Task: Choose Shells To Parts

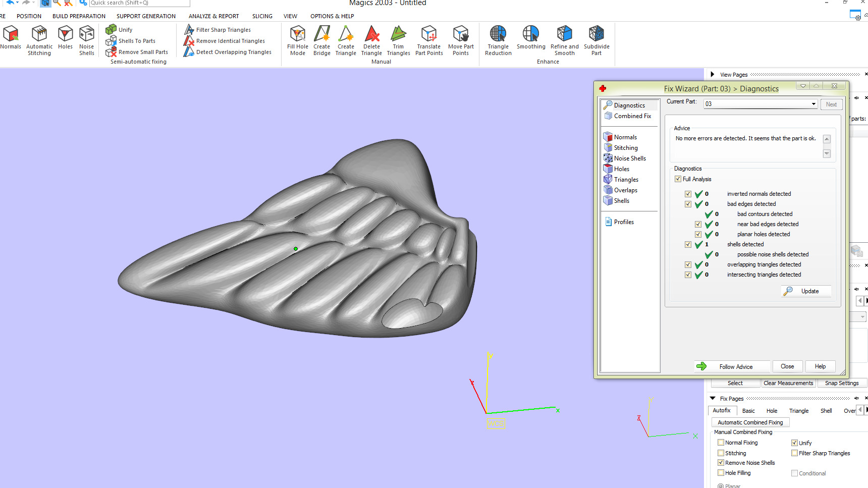Action: pos(131,41)
